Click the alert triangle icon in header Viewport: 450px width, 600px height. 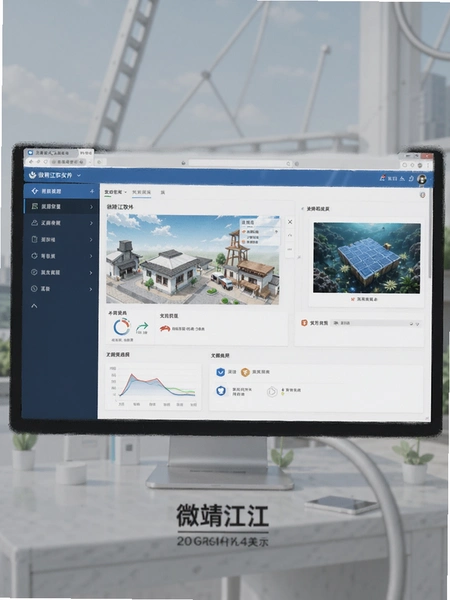click(402, 178)
